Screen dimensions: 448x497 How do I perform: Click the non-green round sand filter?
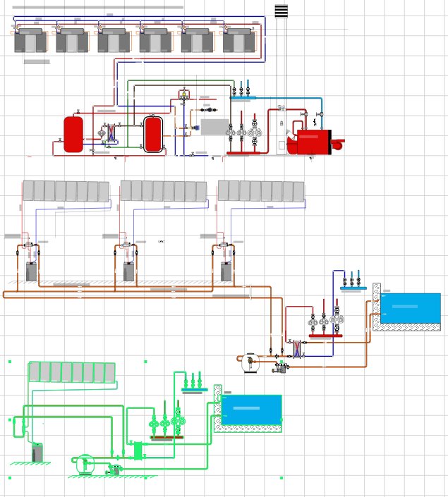(250, 362)
